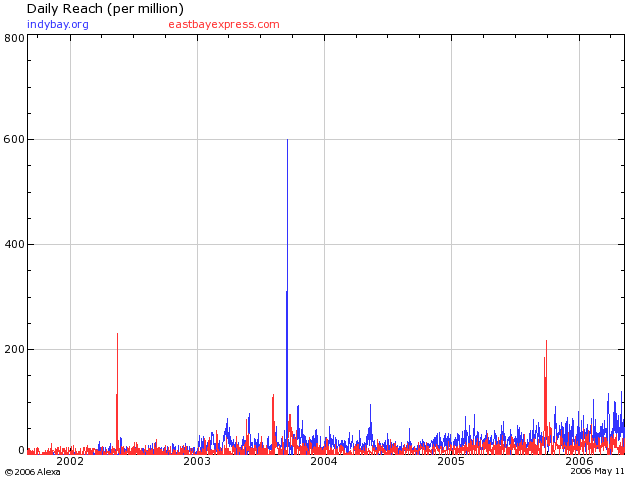Click the 2006 May 11 date stamp
Screen dimensions: 640x480
pos(597,472)
